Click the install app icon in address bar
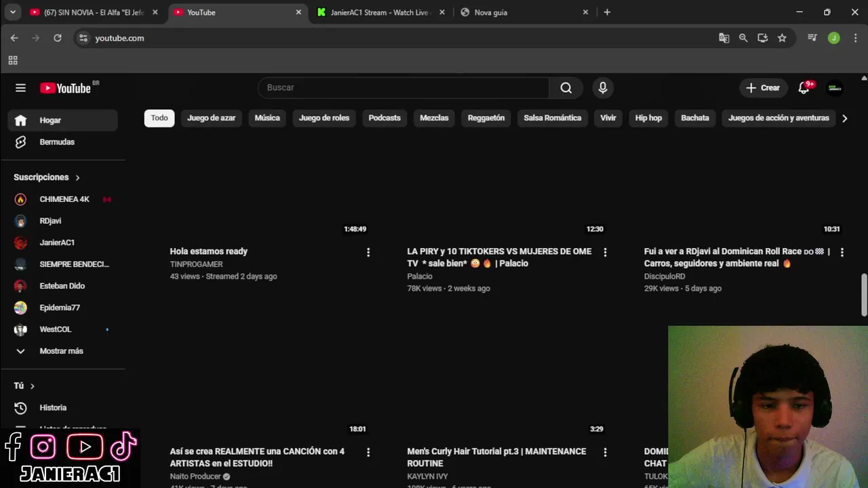 [763, 38]
